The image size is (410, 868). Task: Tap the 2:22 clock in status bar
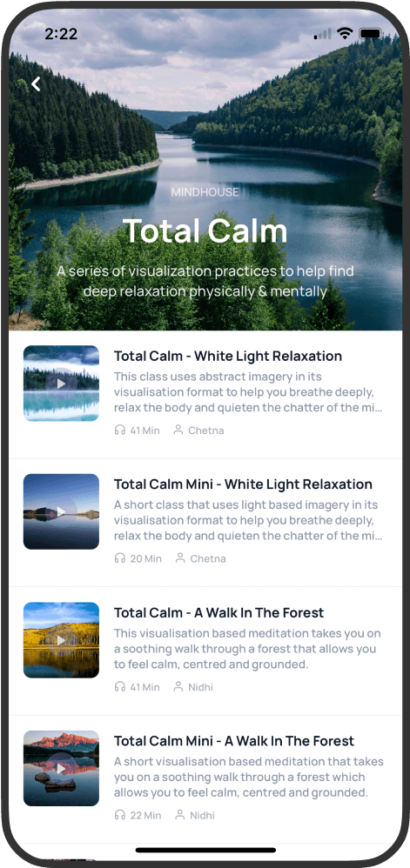[x=61, y=34]
